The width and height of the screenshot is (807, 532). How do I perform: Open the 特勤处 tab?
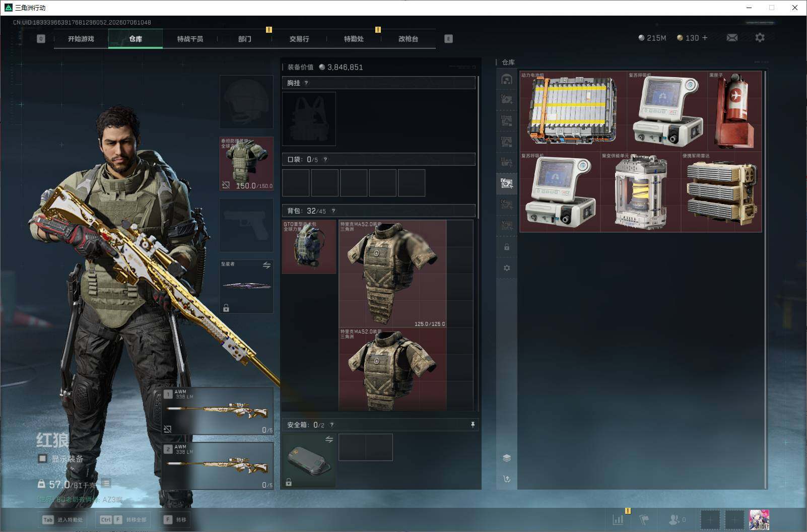pyautogui.click(x=354, y=39)
